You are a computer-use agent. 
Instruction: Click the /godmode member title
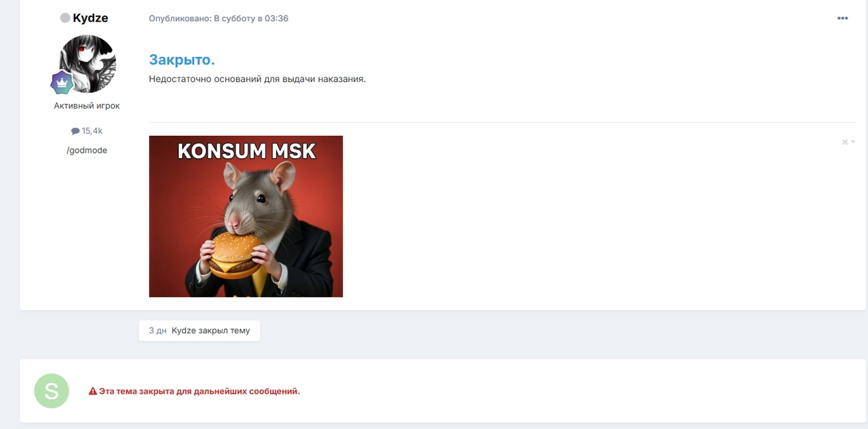click(x=87, y=151)
